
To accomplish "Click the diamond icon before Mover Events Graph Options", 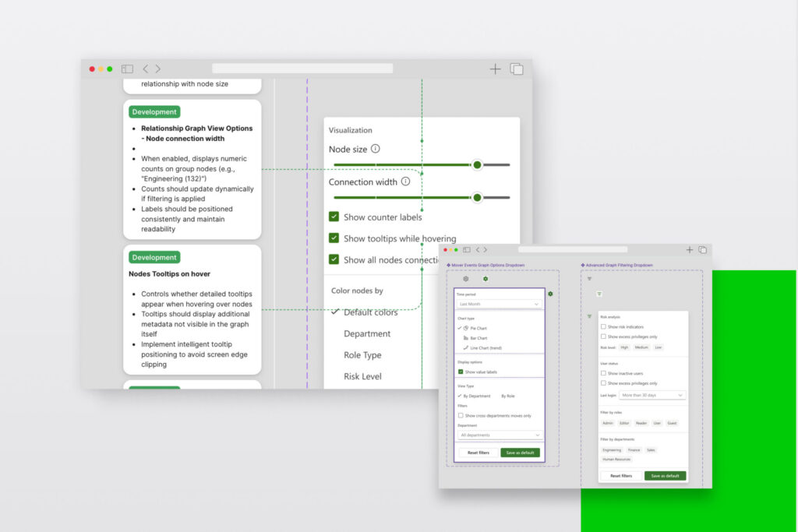I will [x=448, y=265].
